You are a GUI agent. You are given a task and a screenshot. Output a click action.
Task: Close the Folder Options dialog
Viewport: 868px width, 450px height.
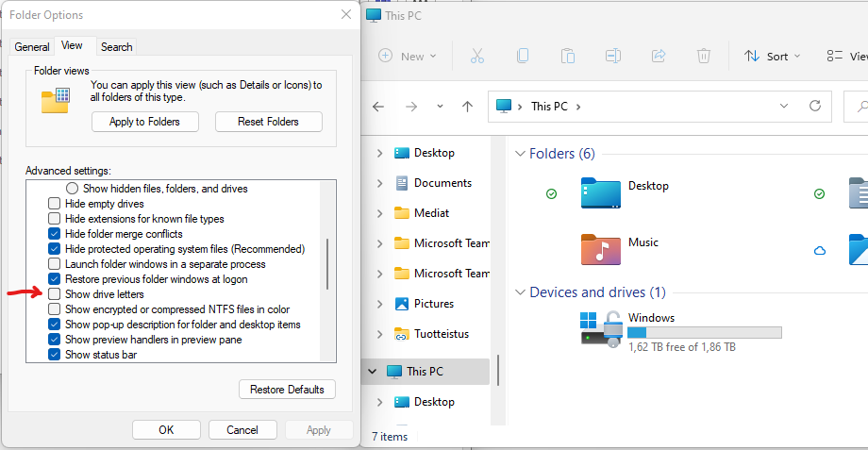click(x=346, y=14)
